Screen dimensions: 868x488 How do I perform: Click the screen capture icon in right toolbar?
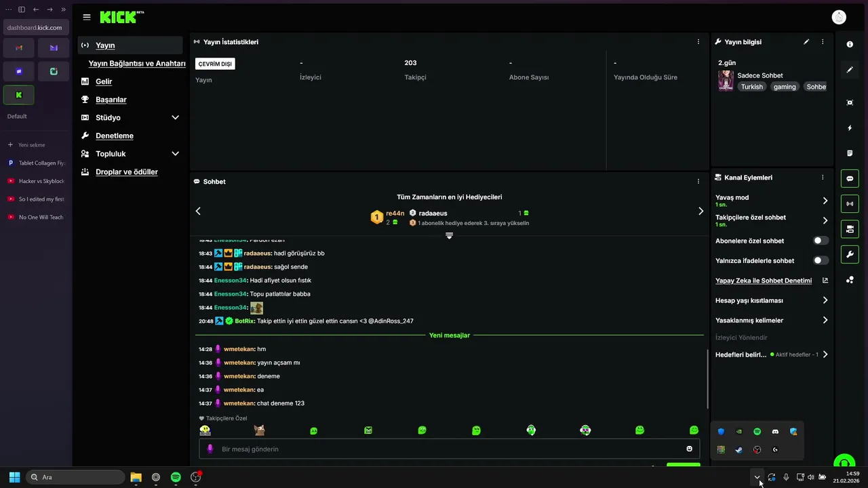tap(850, 102)
